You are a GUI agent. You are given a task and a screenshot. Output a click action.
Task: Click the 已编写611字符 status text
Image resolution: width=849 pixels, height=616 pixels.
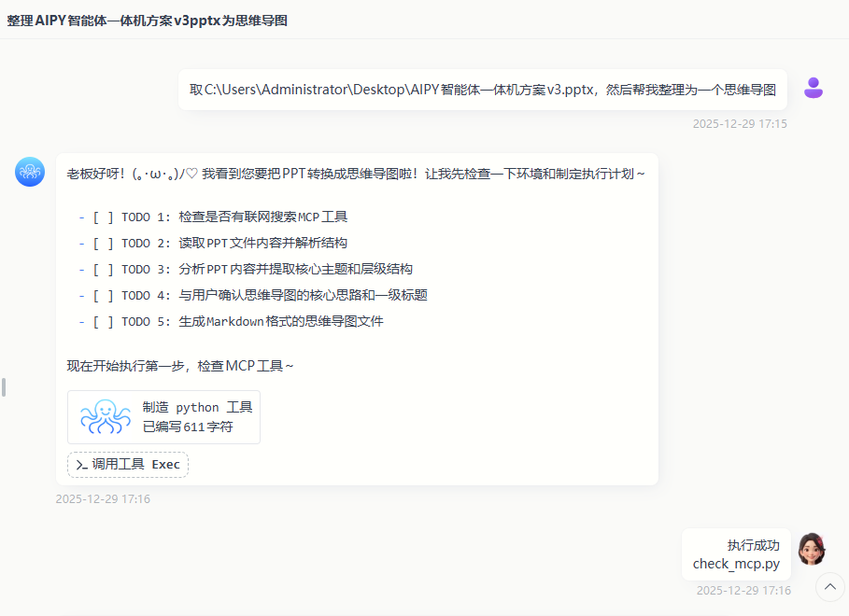point(188,427)
